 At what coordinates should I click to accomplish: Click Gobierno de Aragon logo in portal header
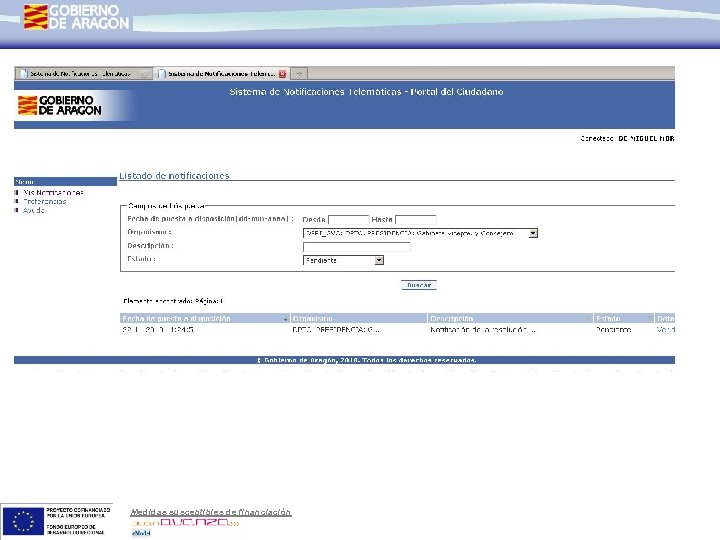click(60, 105)
